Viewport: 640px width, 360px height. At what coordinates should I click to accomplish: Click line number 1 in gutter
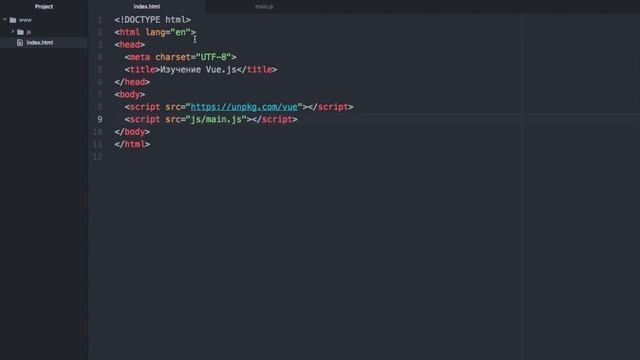click(x=100, y=20)
